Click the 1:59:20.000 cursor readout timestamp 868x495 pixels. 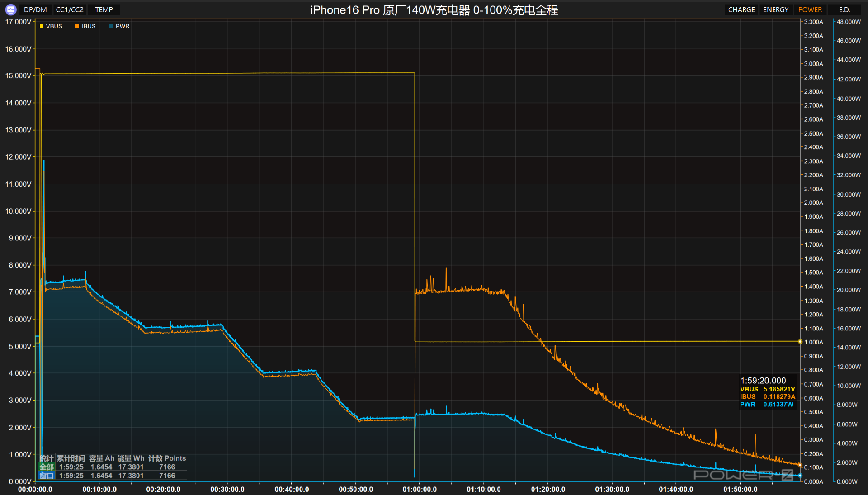coord(763,381)
